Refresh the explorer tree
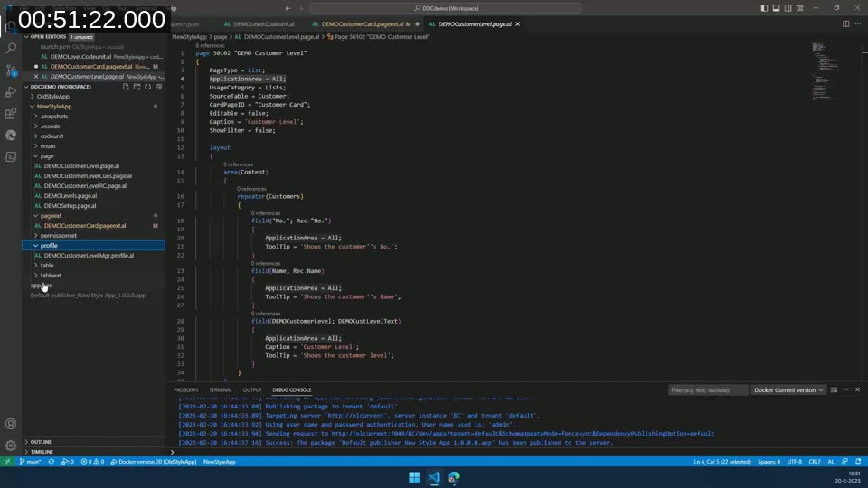868x488 pixels. 147,87
